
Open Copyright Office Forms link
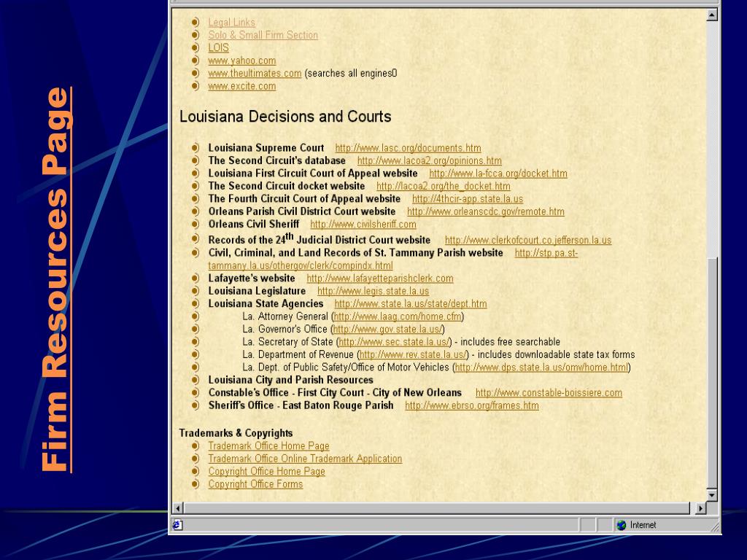tap(255, 484)
